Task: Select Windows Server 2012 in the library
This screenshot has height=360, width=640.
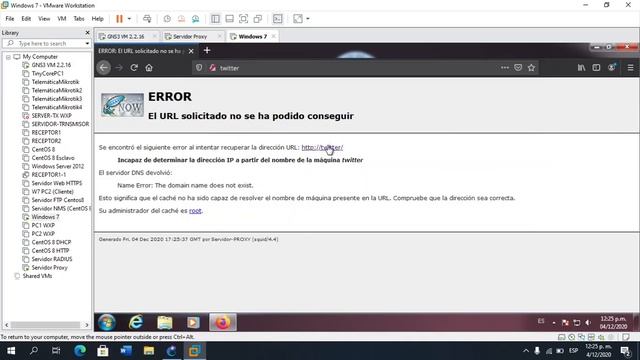Action: tap(58, 166)
